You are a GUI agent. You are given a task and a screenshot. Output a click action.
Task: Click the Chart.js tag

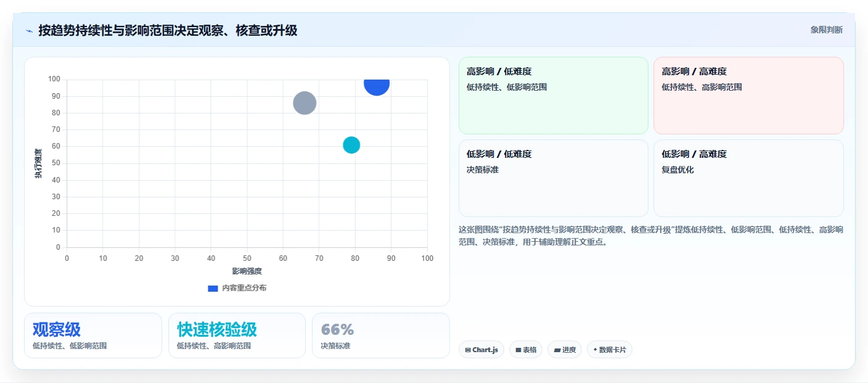(x=481, y=350)
